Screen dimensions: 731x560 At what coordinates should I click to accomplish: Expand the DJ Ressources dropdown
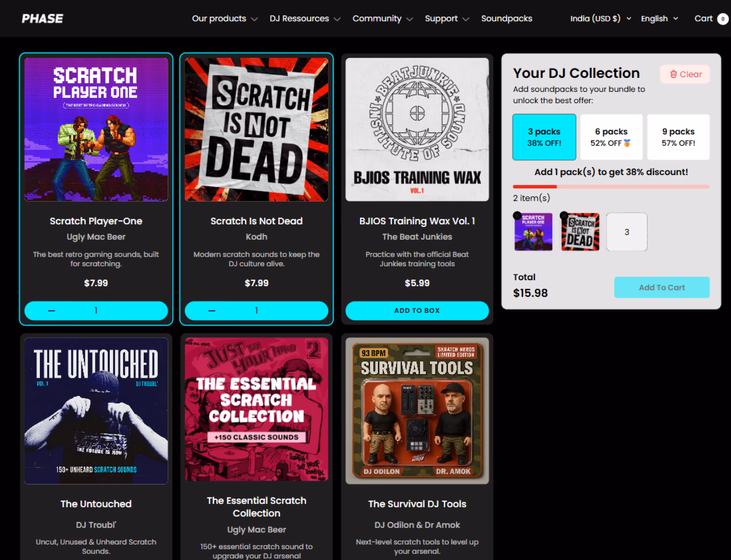pyautogui.click(x=305, y=19)
